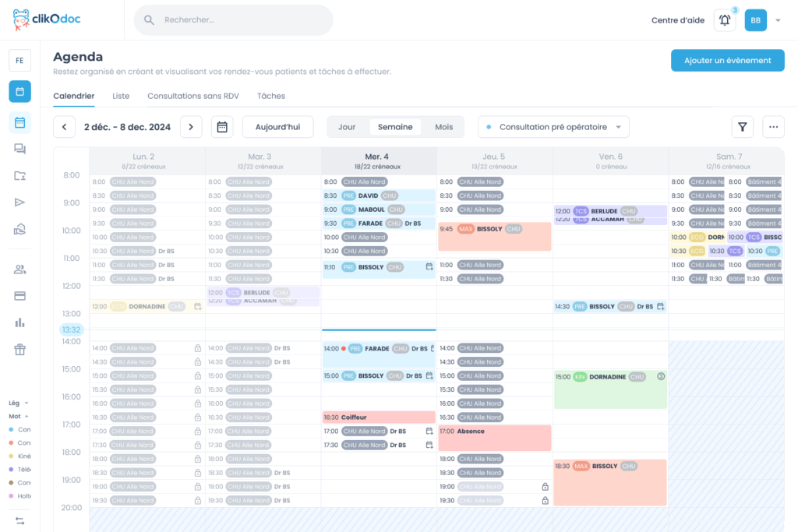Open the 9:45 MAX BISSOLY appointment on Thursday

[495, 237]
